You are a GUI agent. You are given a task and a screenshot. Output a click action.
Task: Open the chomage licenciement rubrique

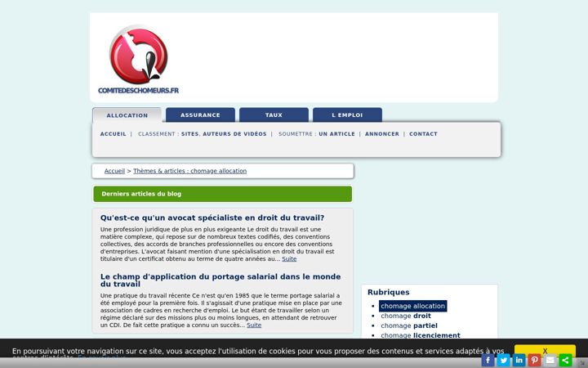[x=421, y=335]
